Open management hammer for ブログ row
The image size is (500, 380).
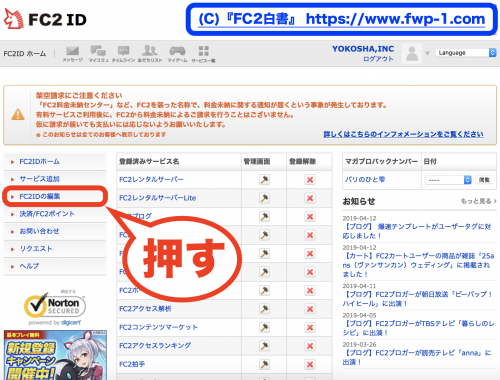264,217
